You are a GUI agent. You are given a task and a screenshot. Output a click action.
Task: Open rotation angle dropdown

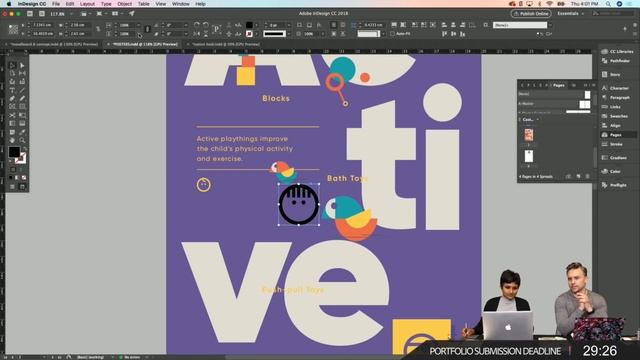pos(186,25)
